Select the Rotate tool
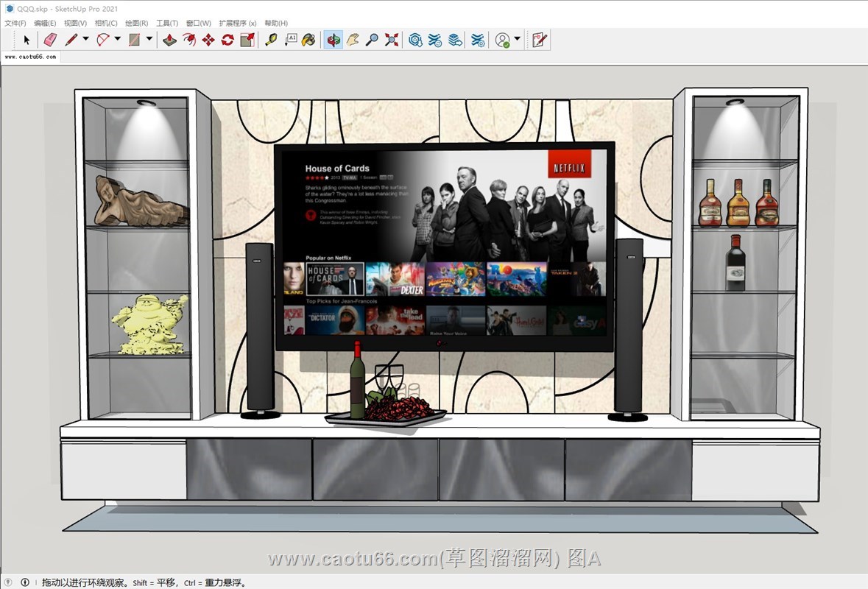 point(227,40)
